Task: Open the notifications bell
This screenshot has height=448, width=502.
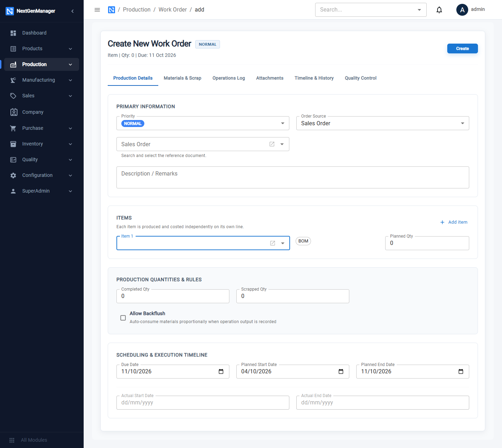Action: 439,10
